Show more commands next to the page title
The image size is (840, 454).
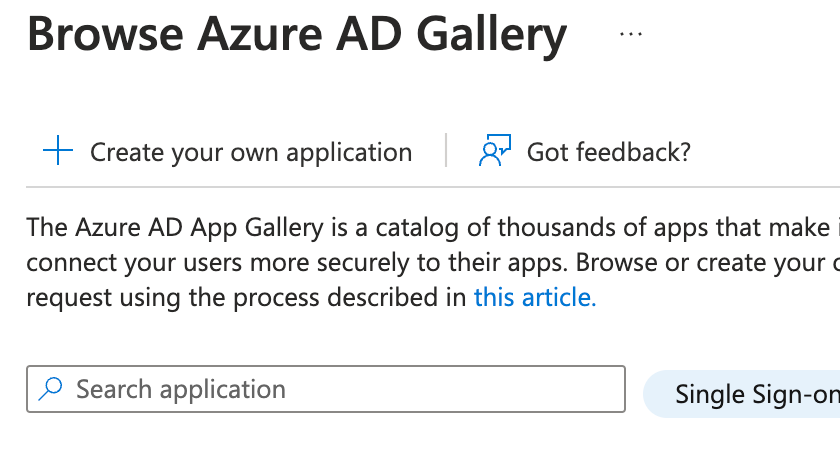point(631,34)
